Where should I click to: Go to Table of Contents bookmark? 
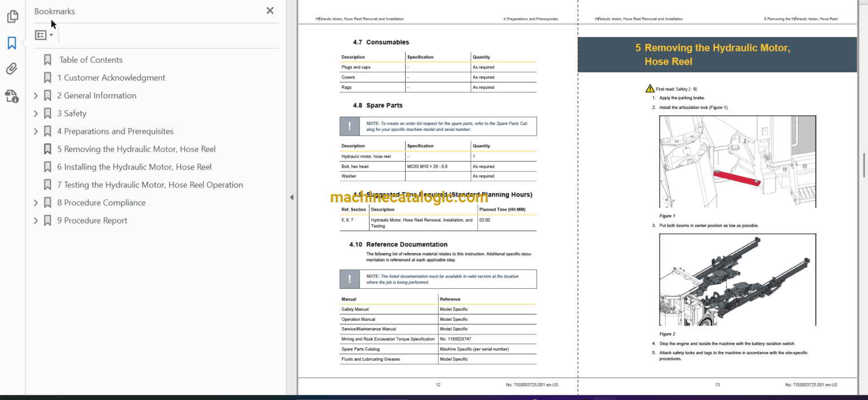tap(90, 60)
